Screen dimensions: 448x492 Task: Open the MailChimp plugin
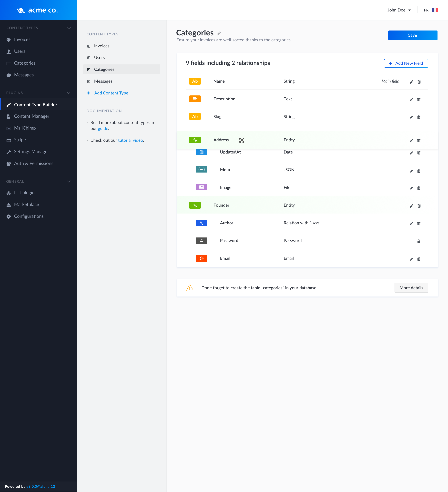coord(25,128)
